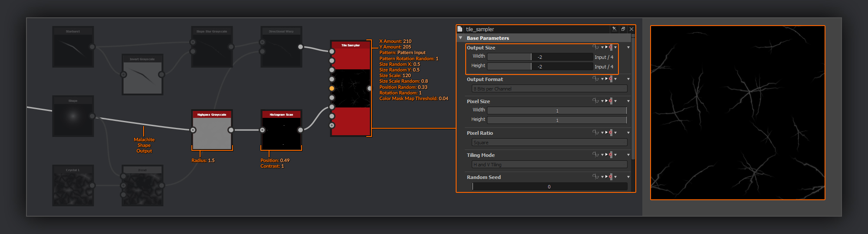The height and width of the screenshot is (234, 868).
Task: Click the red inheritance icon for Pixel Ratio
Action: pos(611,133)
